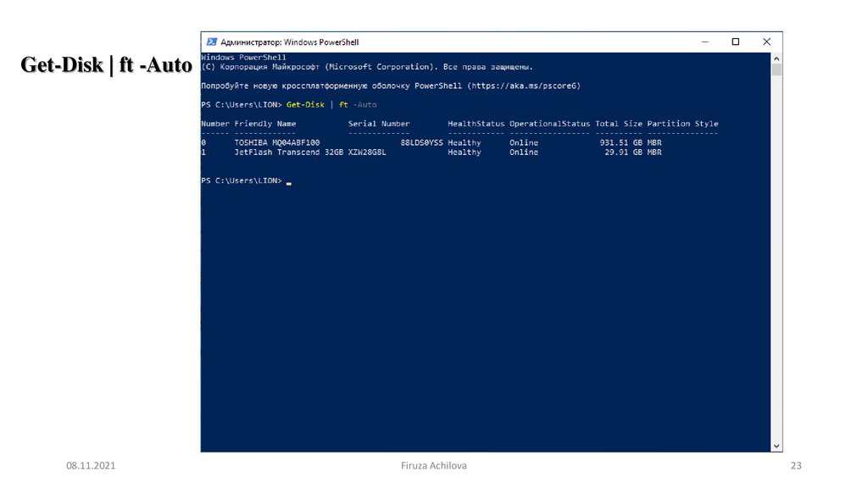Image resolution: width=868 pixels, height=488 pixels.
Task: Click the Friendly Name column header
Action: pyautogui.click(x=265, y=124)
